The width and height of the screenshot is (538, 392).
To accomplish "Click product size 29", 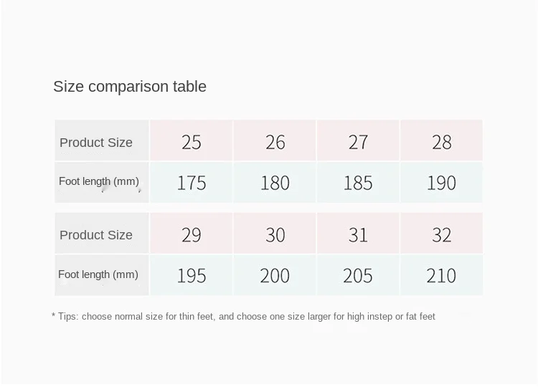I will click(192, 234).
